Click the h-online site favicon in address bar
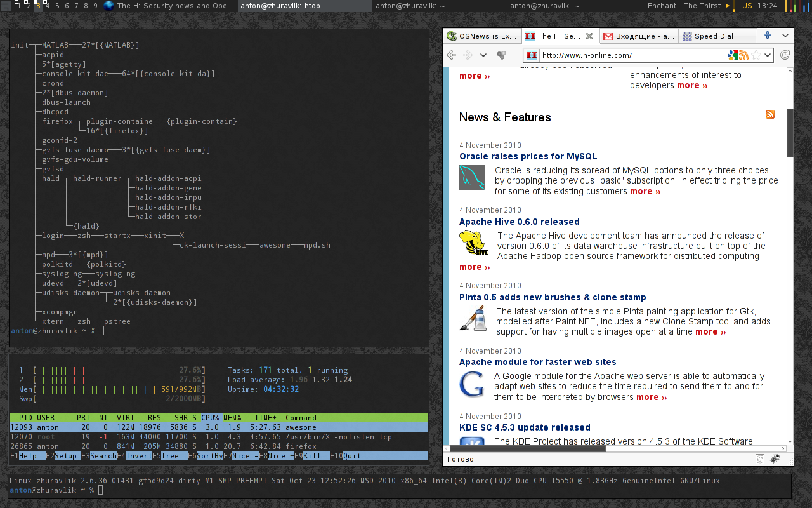This screenshot has width=812, height=508. pyautogui.click(x=532, y=55)
